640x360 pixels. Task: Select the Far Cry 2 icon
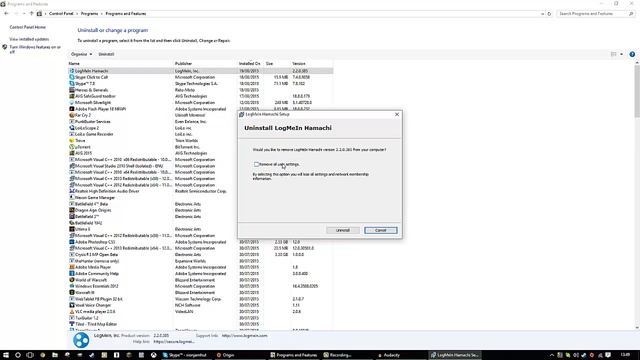(71, 115)
